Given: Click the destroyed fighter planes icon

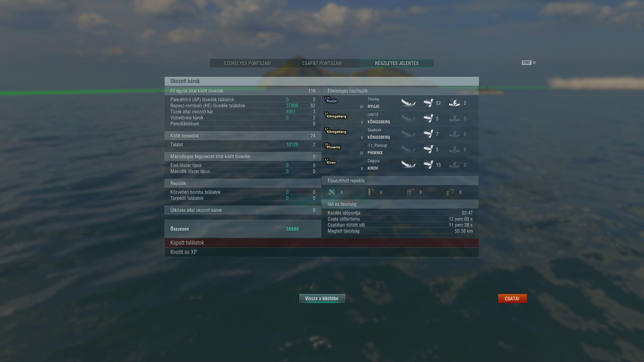Looking at the screenshot, I should (332, 192).
